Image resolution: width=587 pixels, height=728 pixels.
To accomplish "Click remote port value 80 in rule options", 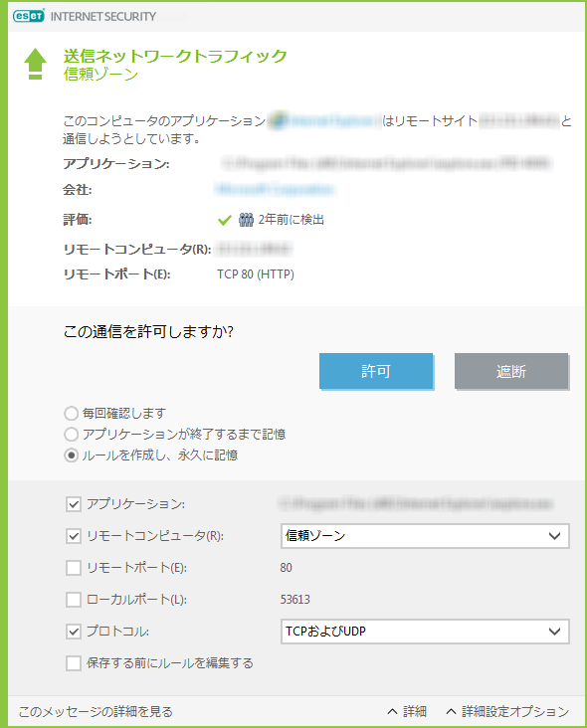I will pos(287,568).
